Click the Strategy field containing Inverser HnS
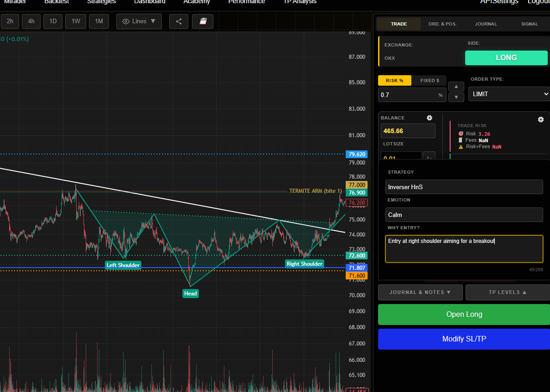550x392 pixels. pos(464,187)
